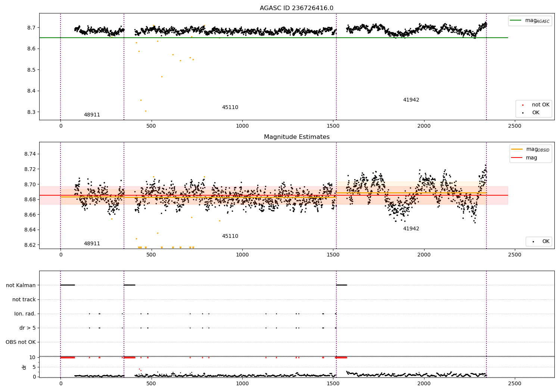Click the 10 tick label on dr axis

(32, 358)
